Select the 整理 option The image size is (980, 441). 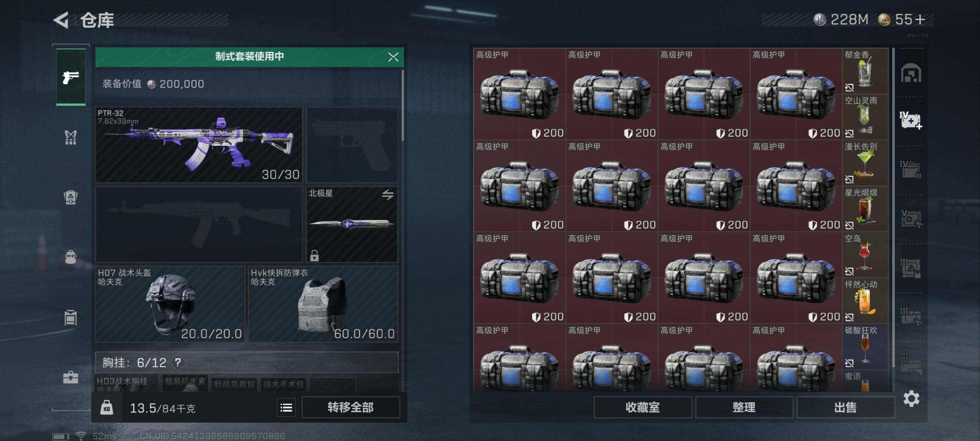click(744, 408)
